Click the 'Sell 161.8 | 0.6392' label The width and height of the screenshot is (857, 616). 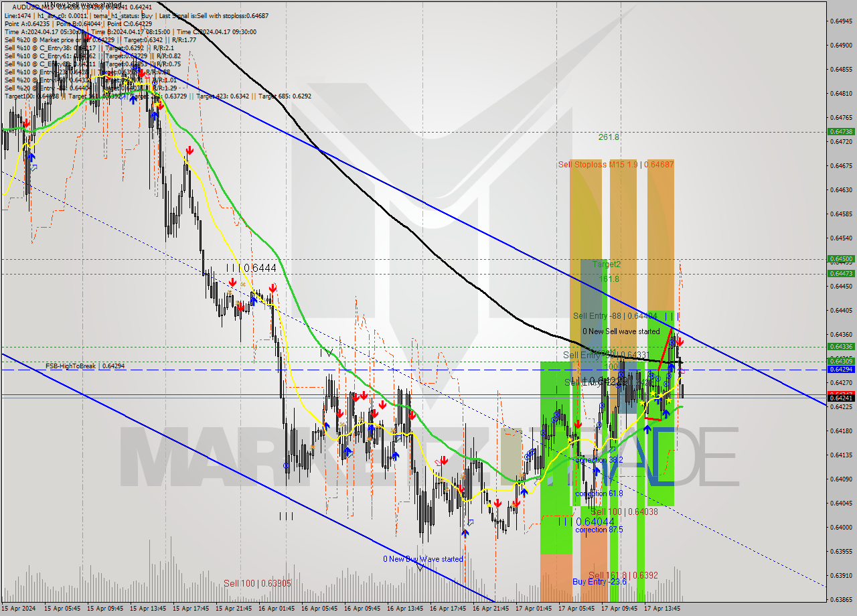(x=623, y=575)
